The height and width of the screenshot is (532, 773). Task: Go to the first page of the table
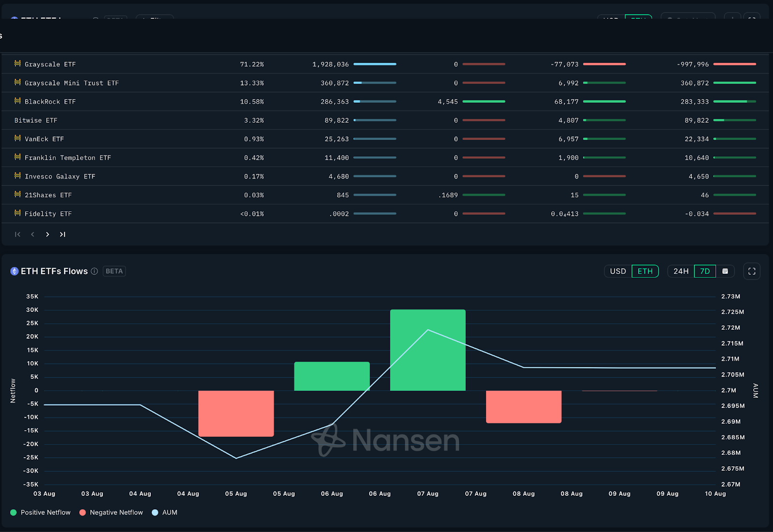coord(18,234)
